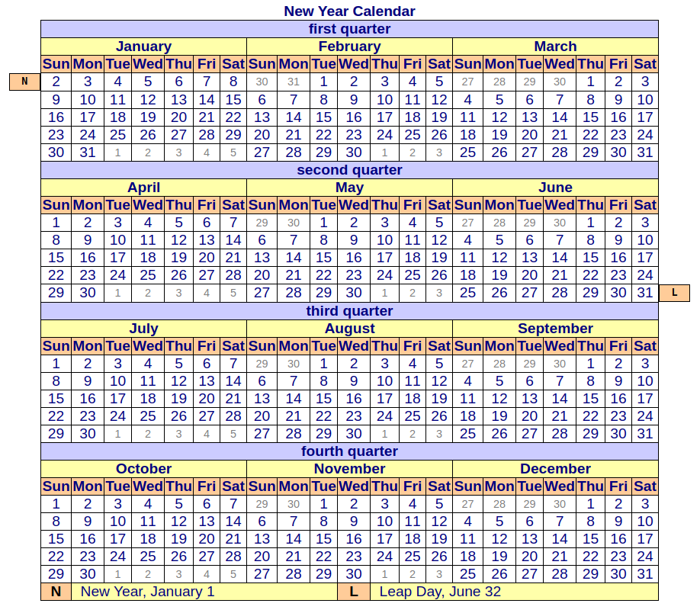Screen dimensions: 700x613
Task: Click the September month heading
Action: 555,329
